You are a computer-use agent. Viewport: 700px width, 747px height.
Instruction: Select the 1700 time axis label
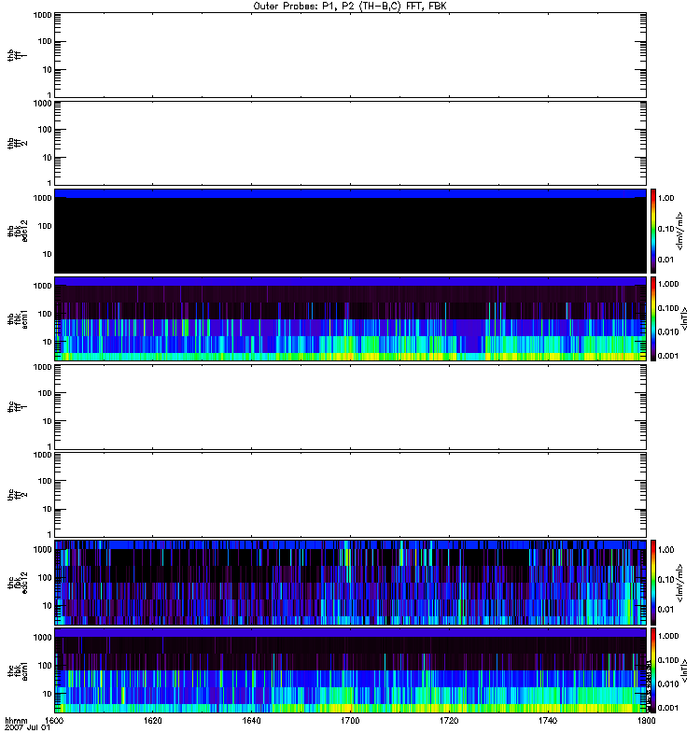[350, 722]
